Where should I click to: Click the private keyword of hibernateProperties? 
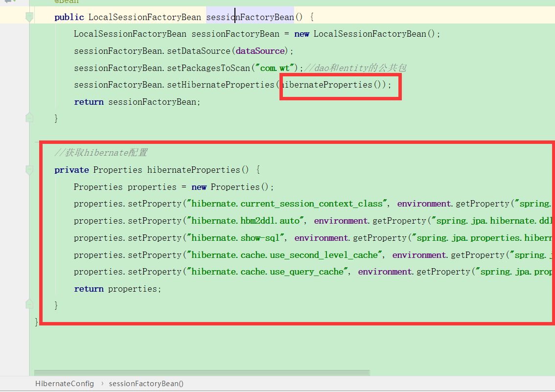pyautogui.click(x=71, y=169)
